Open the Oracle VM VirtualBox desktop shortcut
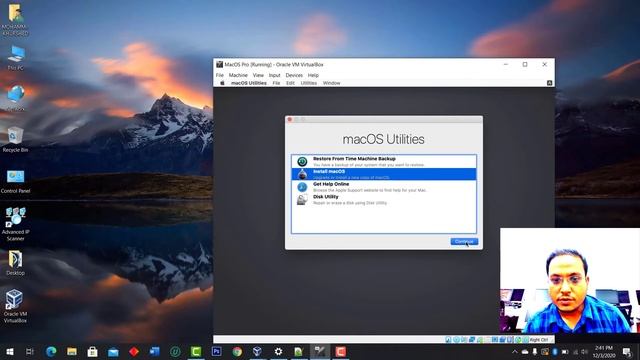Viewport: 640px width, 360px height. (15, 306)
